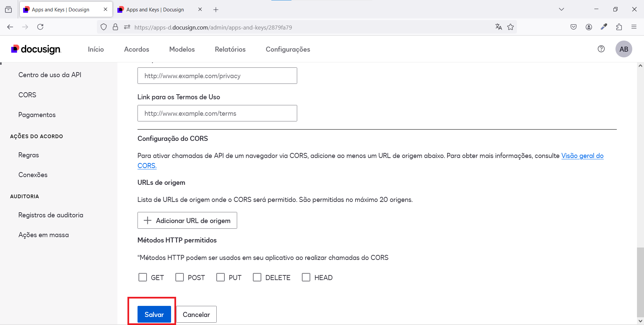
Task: Open the Firefox extensions icon
Action: [x=619, y=27]
